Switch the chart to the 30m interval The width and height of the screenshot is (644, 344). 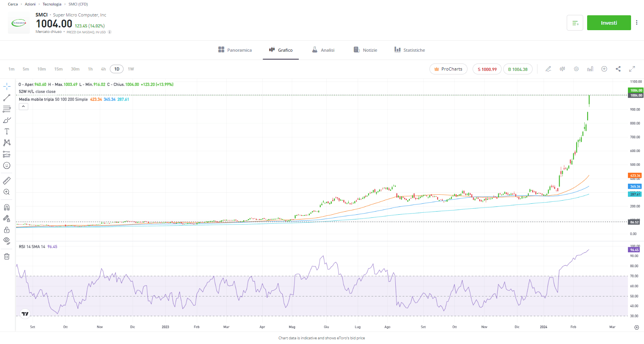tap(75, 69)
